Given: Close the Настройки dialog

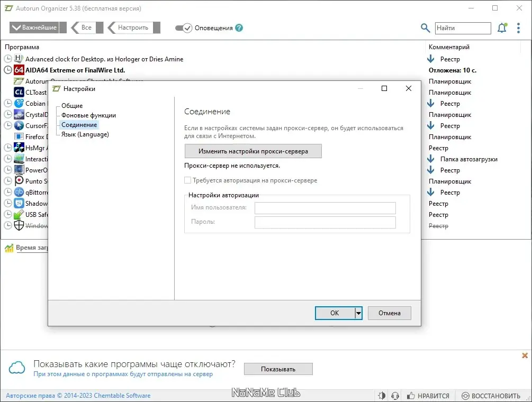Looking at the screenshot, I should [x=409, y=88].
